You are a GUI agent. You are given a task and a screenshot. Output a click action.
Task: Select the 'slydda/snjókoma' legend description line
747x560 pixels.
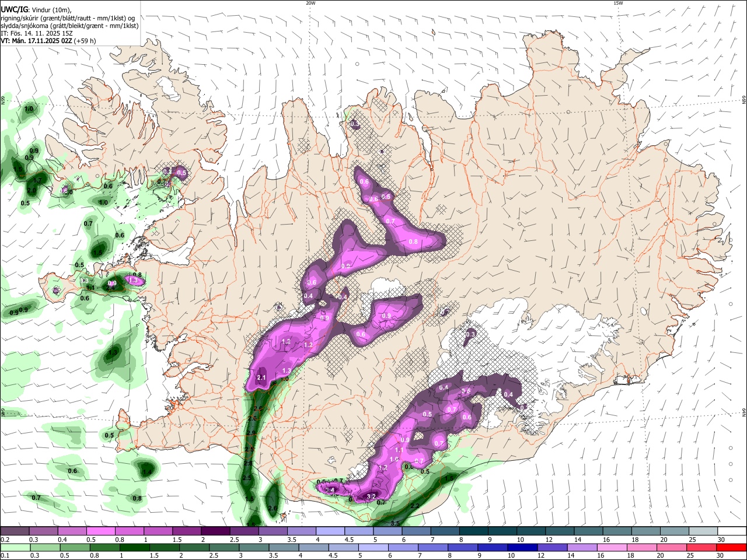click(69, 26)
